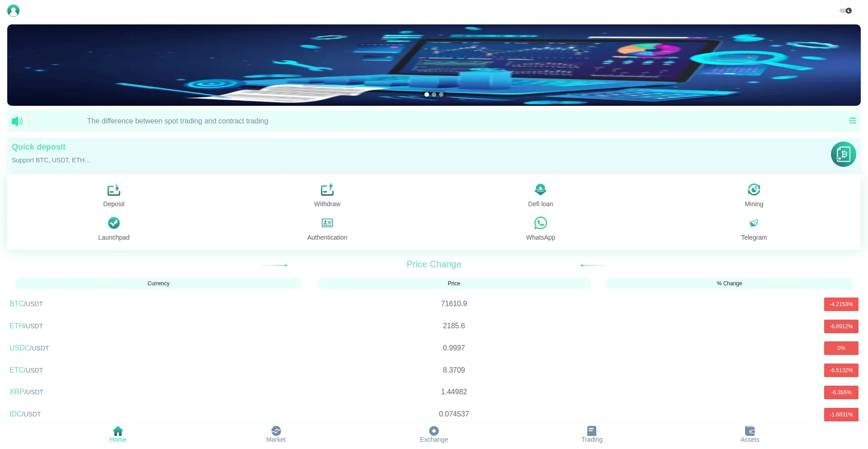868x449 pixels.
Task: Click the price 2185.6
Action: [454, 326]
